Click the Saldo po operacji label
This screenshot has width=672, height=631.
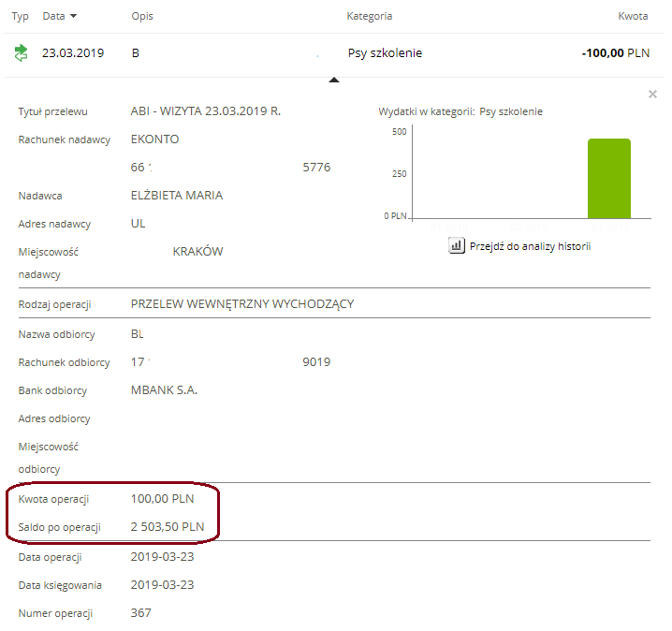point(60,527)
